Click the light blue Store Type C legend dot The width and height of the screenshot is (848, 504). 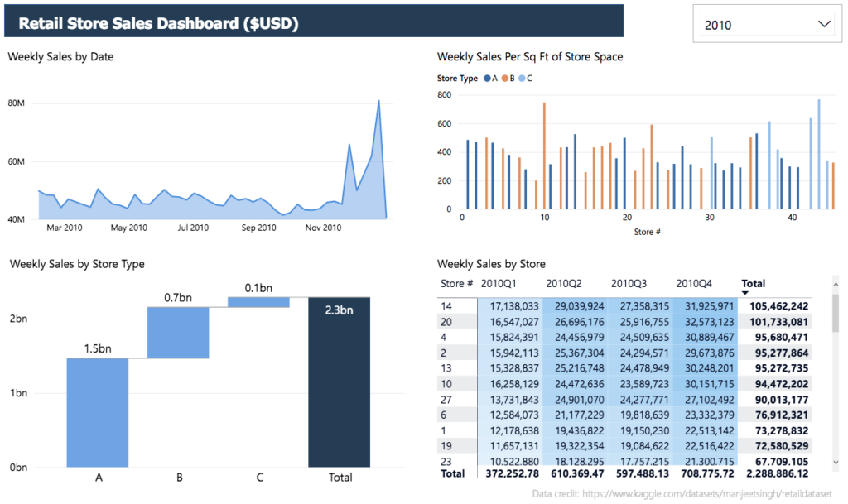pos(522,78)
